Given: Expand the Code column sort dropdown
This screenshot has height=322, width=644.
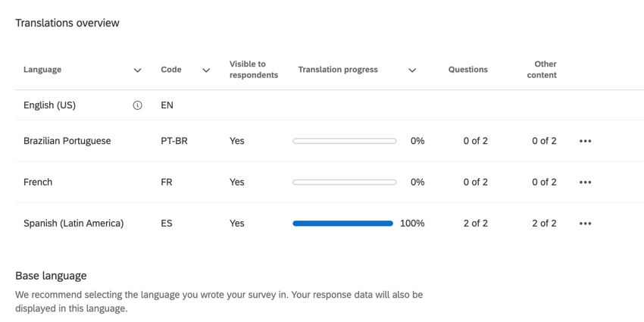Looking at the screenshot, I should pyautogui.click(x=206, y=70).
